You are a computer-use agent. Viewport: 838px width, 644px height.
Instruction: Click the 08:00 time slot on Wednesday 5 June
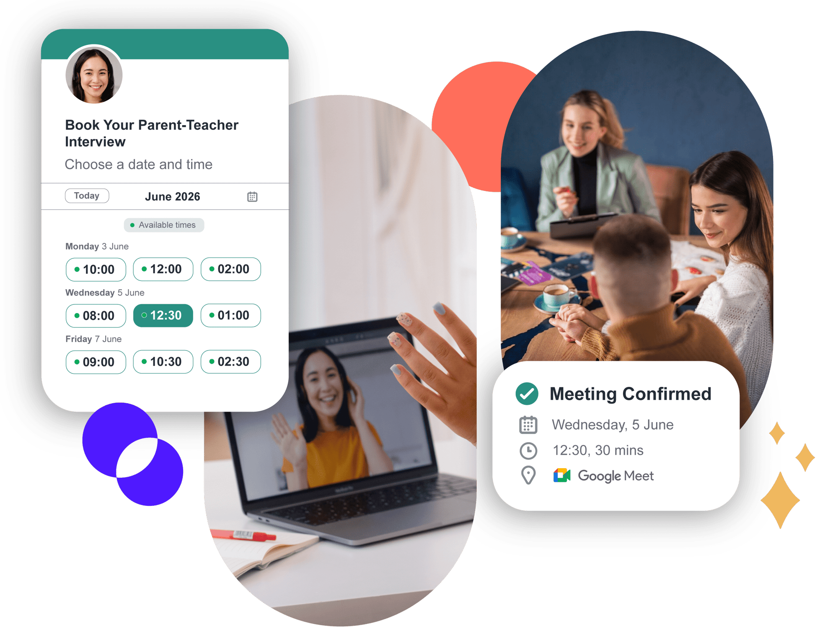93,315
